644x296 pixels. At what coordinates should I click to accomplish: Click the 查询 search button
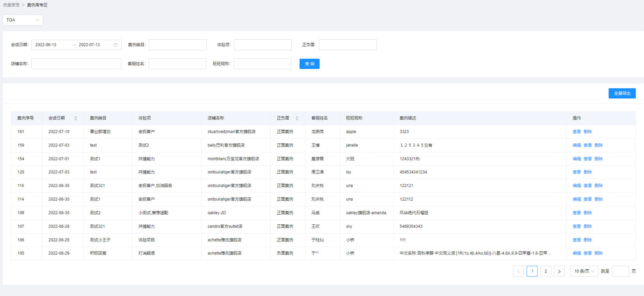309,64
